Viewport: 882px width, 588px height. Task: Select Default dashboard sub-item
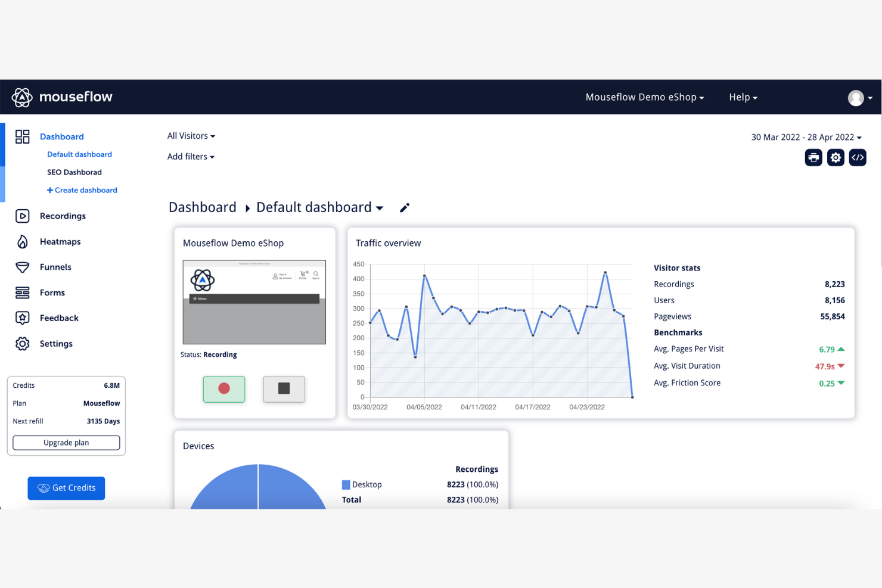79,154
